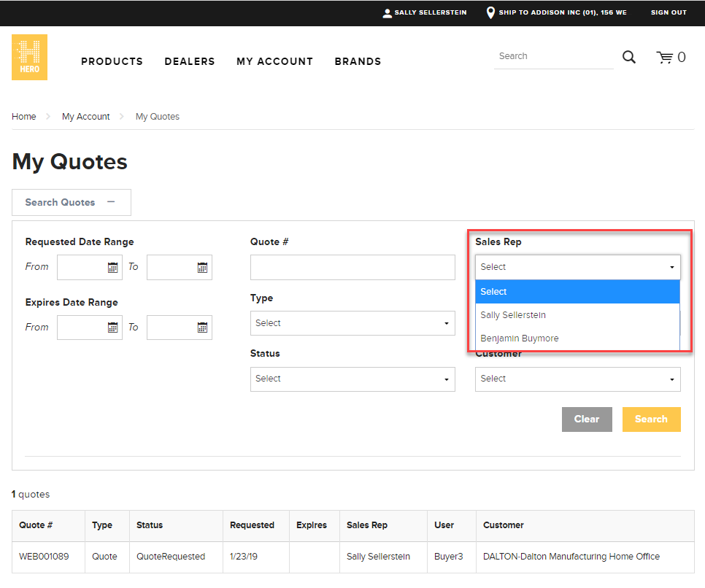
Task: Click Sign Out link
Action: (x=669, y=12)
